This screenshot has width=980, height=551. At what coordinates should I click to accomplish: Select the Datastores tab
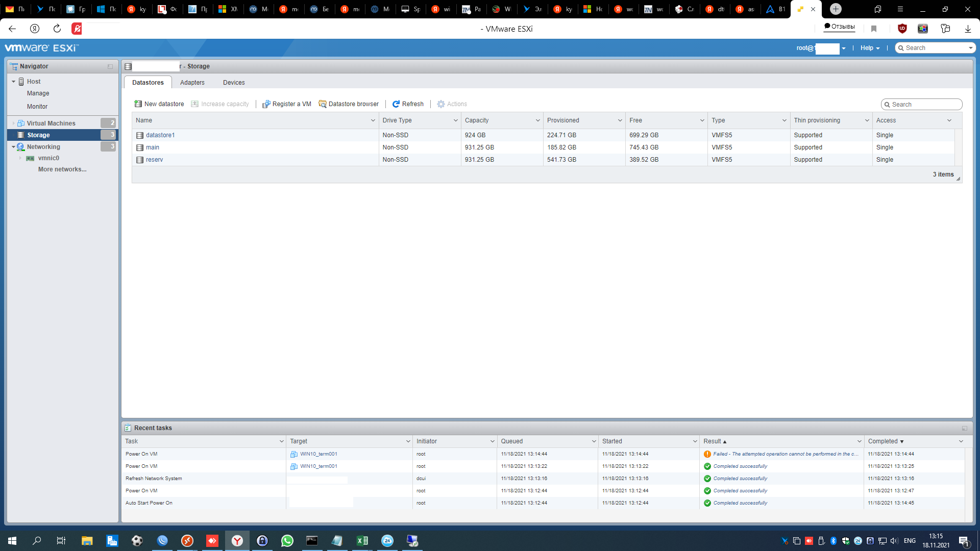coord(148,83)
